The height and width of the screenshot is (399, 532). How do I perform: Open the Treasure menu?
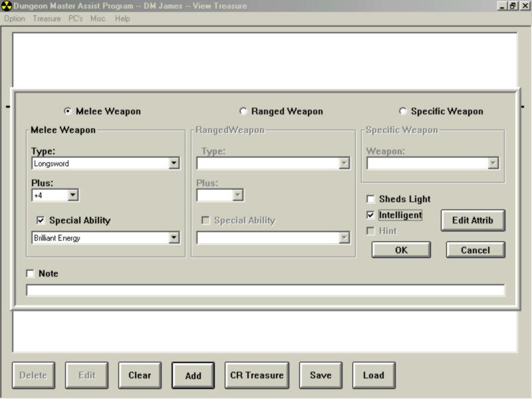[x=47, y=19]
